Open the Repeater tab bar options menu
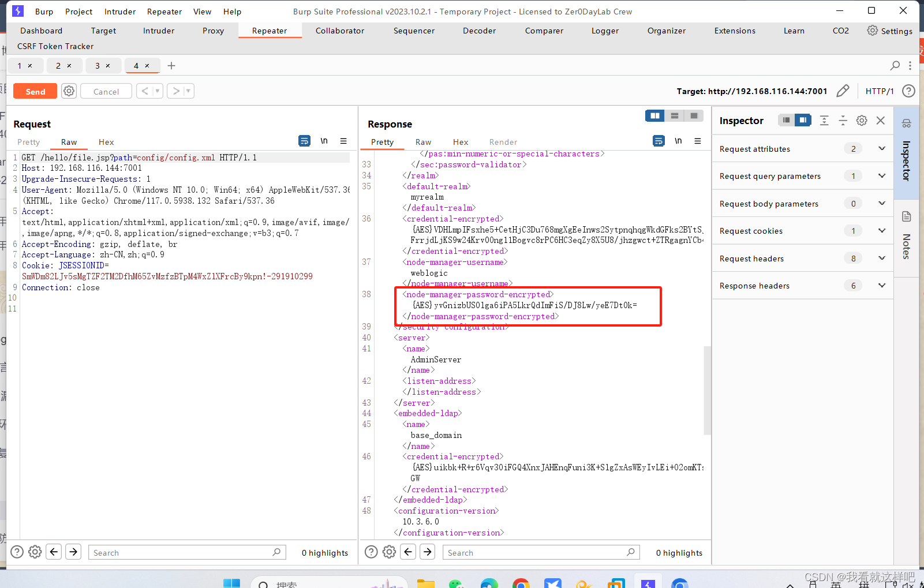 point(910,66)
